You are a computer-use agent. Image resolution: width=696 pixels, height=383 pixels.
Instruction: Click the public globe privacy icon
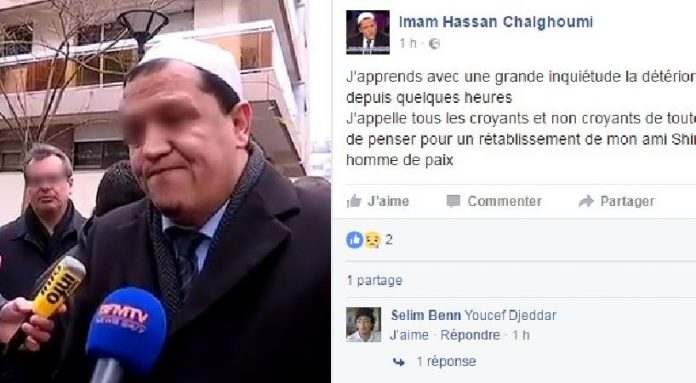[434, 43]
